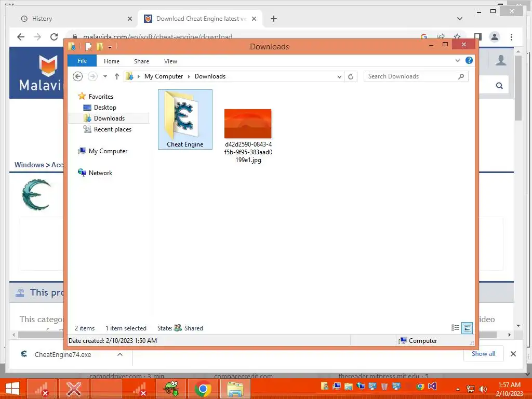Click the Up one level arrow
This screenshot has height=399, width=532.
coord(117,76)
